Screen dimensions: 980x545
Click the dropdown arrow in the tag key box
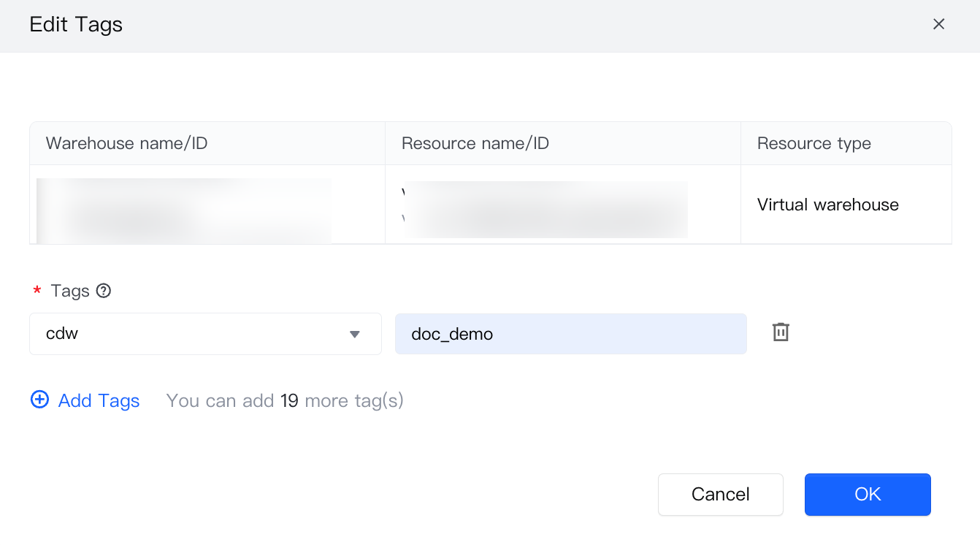coord(355,335)
